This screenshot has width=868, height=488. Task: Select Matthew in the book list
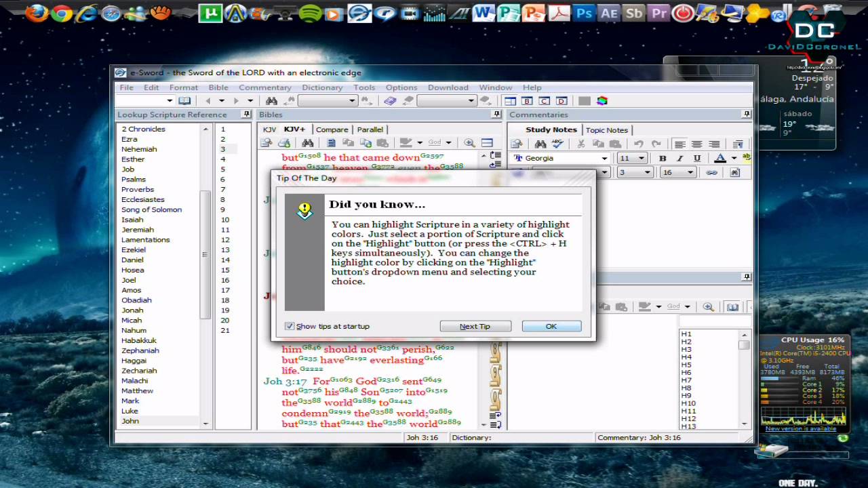click(137, 391)
